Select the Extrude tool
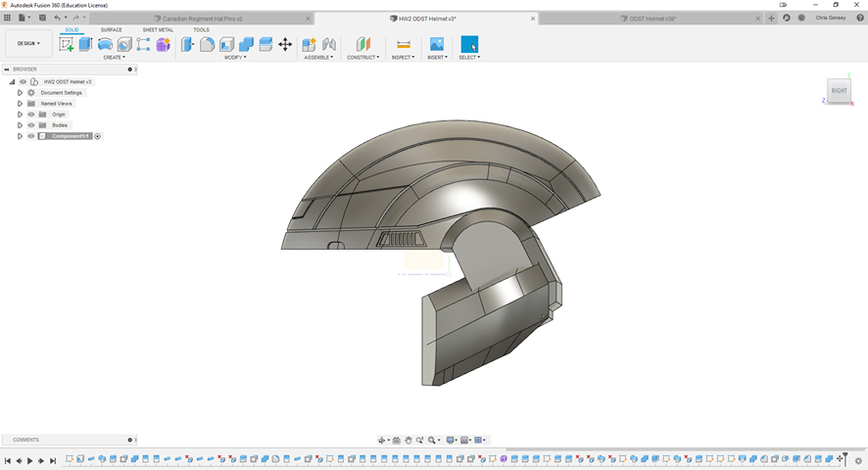This screenshot has width=868, height=470. pyautogui.click(x=85, y=44)
